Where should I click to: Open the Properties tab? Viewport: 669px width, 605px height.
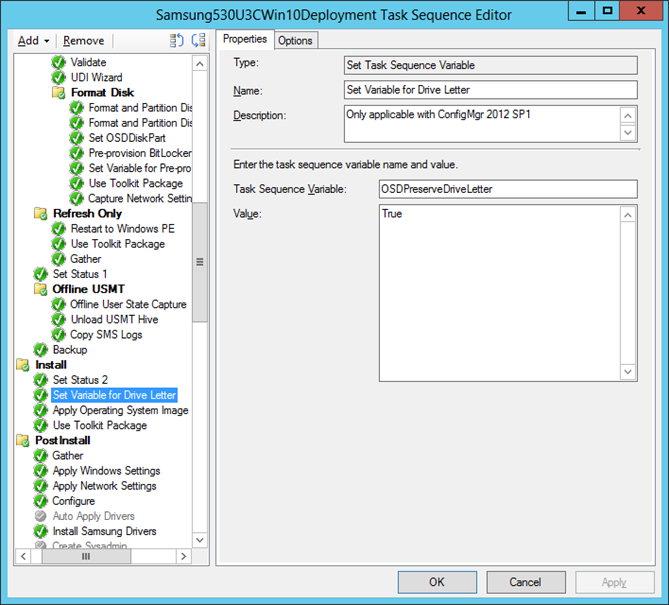click(245, 39)
